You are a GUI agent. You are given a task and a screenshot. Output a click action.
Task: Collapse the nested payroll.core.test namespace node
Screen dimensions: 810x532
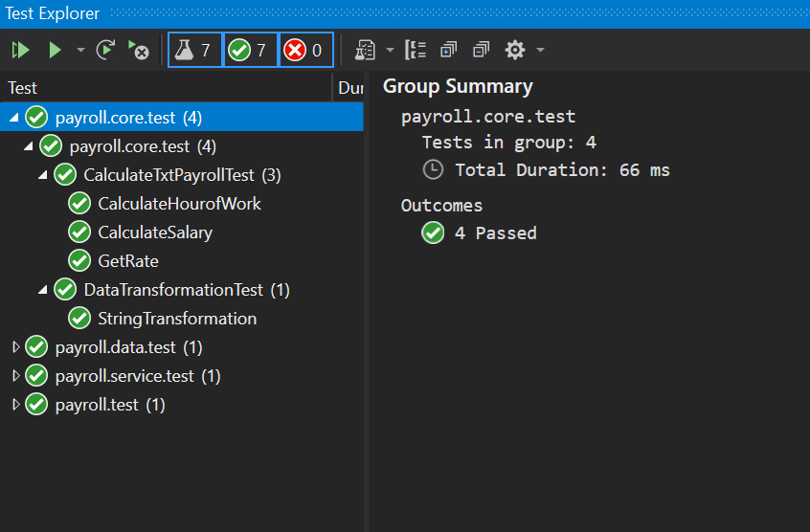pos(29,146)
